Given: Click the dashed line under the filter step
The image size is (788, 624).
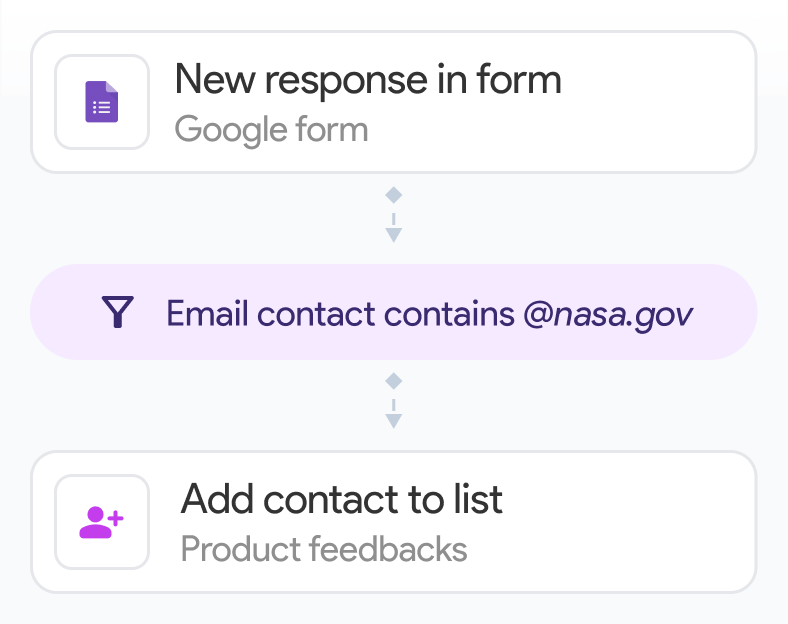Looking at the screenshot, I should [x=394, y=403].
